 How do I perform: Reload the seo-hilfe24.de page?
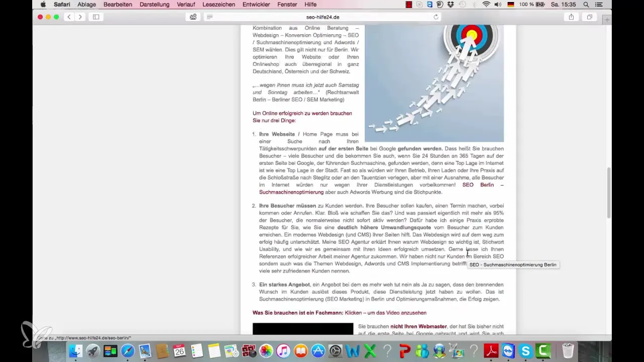coord(436,17)
